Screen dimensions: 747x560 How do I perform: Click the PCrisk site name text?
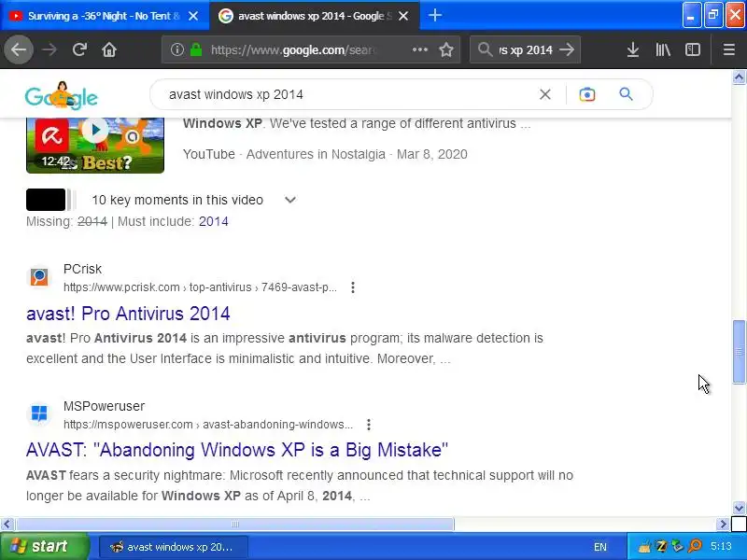point(82,269)
